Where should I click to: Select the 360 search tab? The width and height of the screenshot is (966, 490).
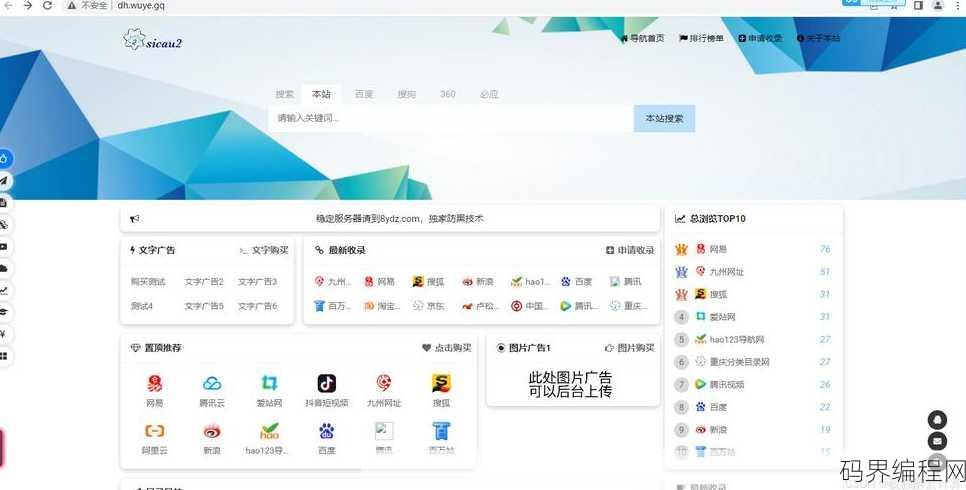[448, 94]
